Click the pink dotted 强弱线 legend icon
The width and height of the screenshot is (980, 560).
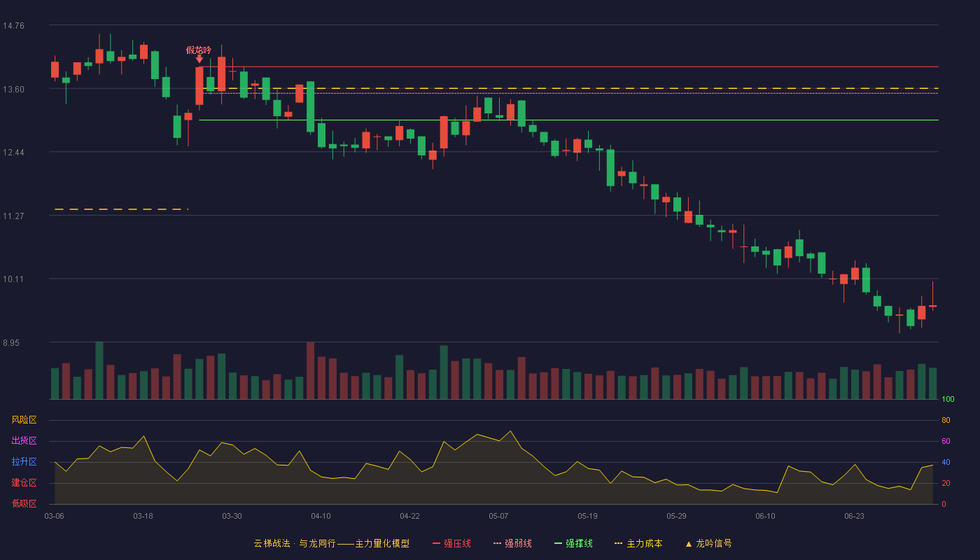click(498, 544)
